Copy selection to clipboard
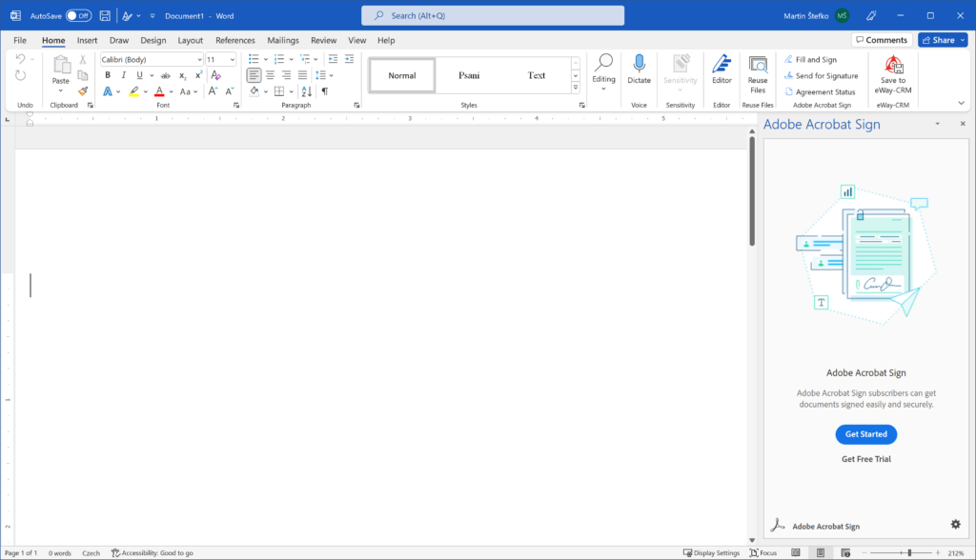The image size is (976, 560). (83, 75)
